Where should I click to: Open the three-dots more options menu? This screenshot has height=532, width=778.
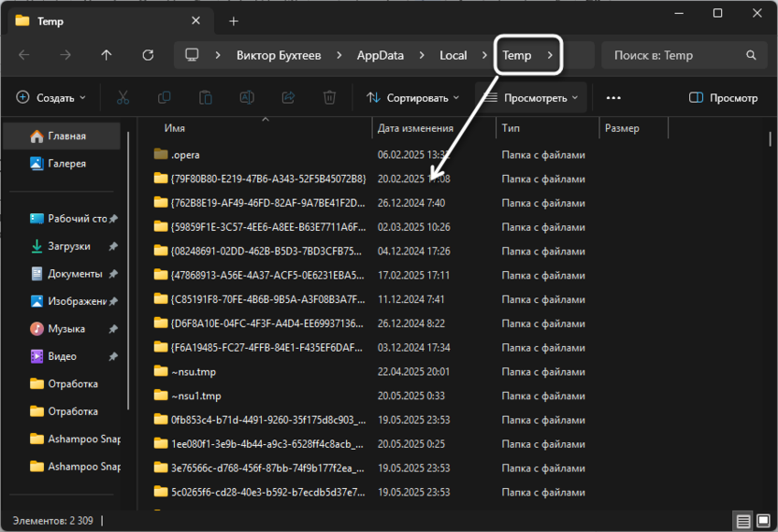(613, 97)
